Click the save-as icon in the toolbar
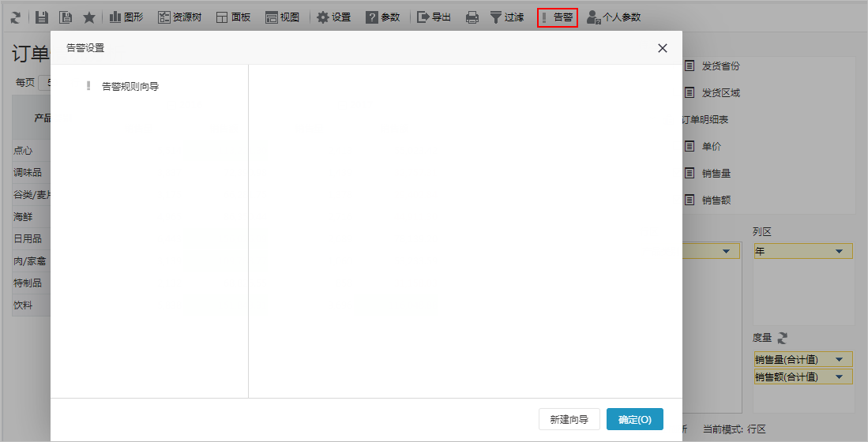Viewport: 868px width, 442px height. pos(66,17)
